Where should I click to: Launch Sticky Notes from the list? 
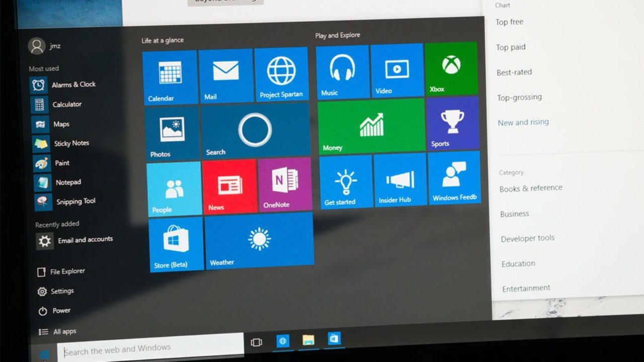point(61,144)
